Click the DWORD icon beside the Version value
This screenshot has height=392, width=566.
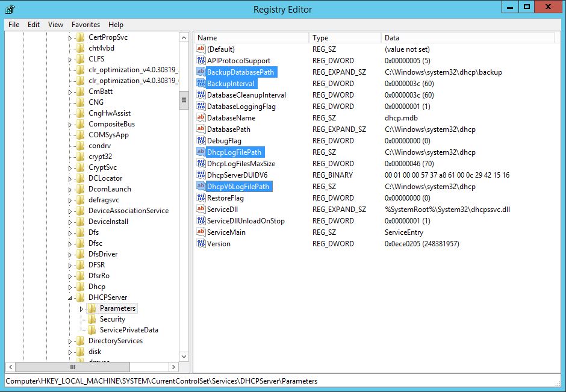click(201, 244)
